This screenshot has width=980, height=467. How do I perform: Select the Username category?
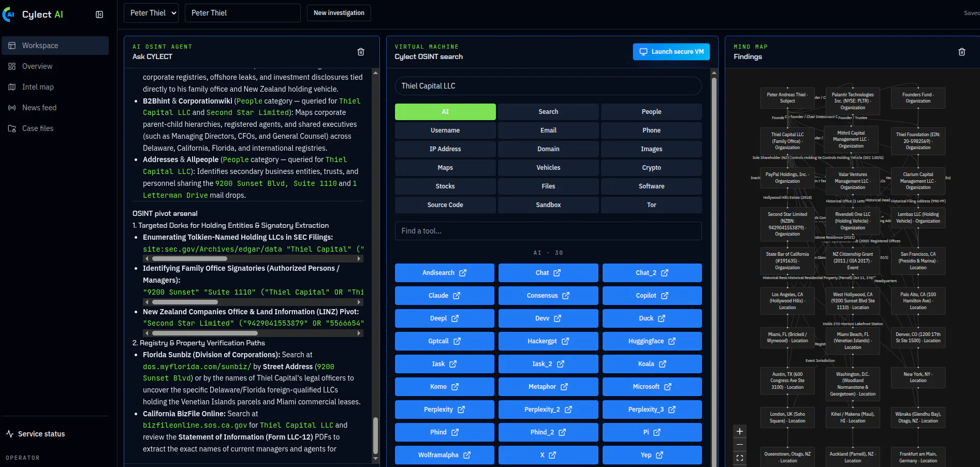pyautogui.click(x=445, y=130)
